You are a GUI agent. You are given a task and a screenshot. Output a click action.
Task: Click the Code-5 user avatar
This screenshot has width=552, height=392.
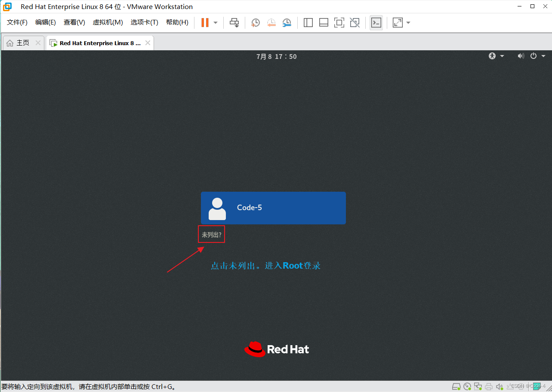pos(217,208)
